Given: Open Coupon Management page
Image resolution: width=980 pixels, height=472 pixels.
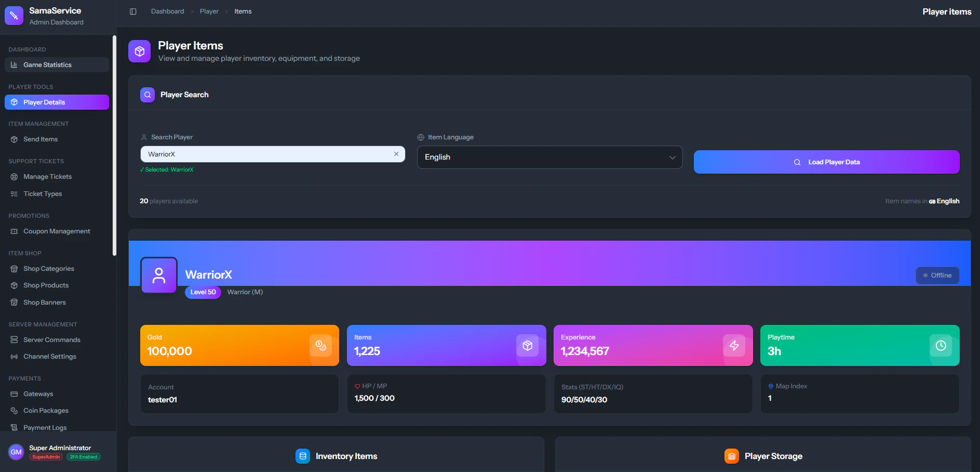Looking at the screenshot, I should (57, 231).
